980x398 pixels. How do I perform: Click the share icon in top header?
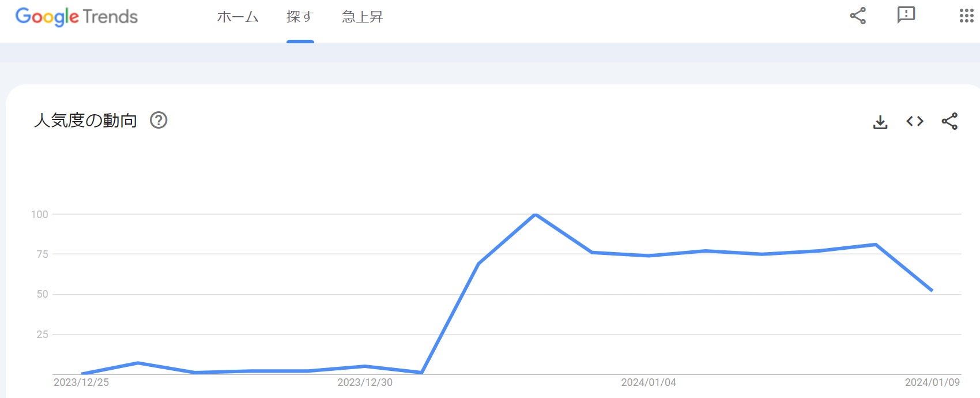[x=858, y=16]
